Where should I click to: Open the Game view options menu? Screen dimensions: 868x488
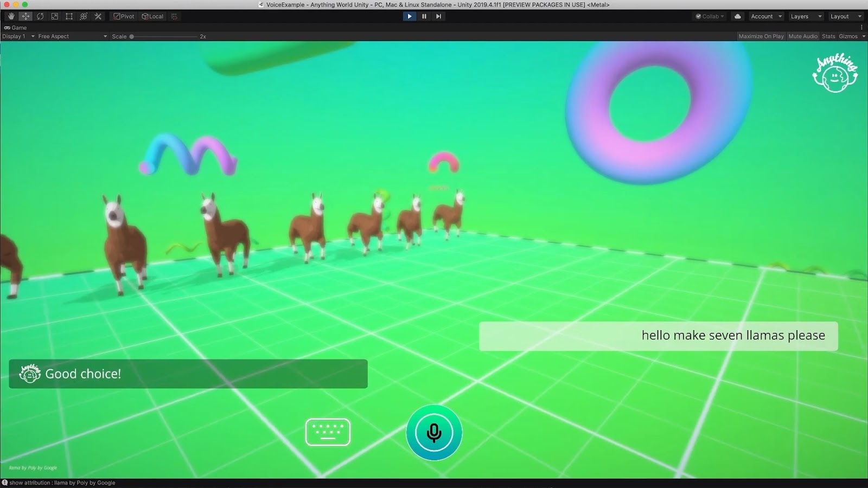[861, 28]
